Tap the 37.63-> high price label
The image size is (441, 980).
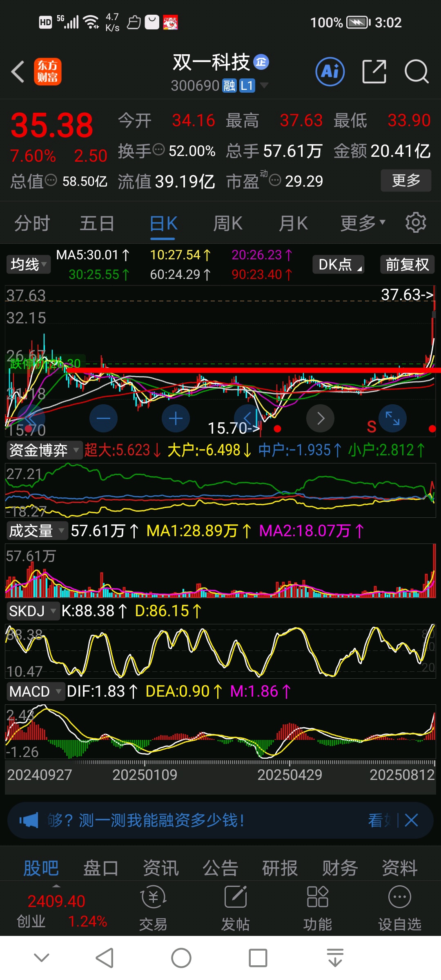[407, 294]
